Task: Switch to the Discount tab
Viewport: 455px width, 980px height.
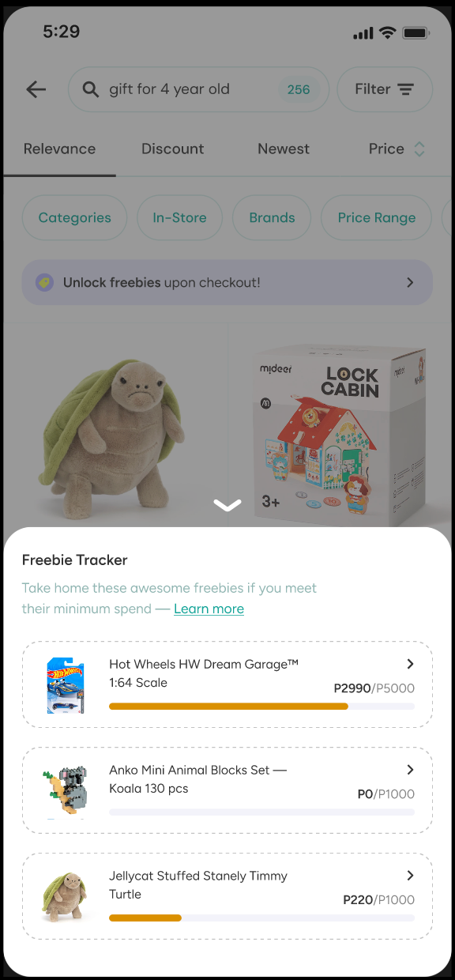Action: pos(172,149)
